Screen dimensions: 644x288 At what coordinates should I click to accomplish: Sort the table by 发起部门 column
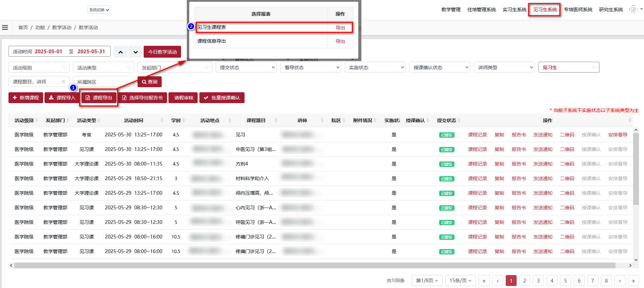[x=68, y=120]
